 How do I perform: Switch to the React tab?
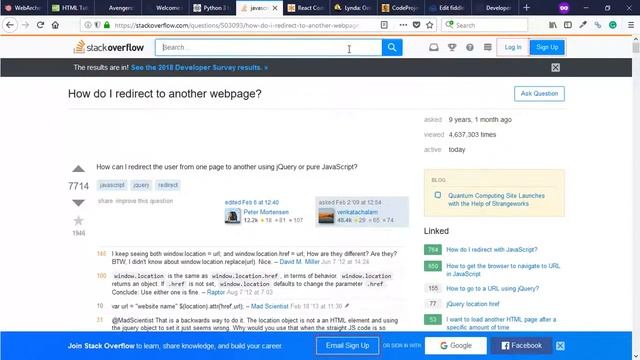pyautogui.click(x=306, y=8)
